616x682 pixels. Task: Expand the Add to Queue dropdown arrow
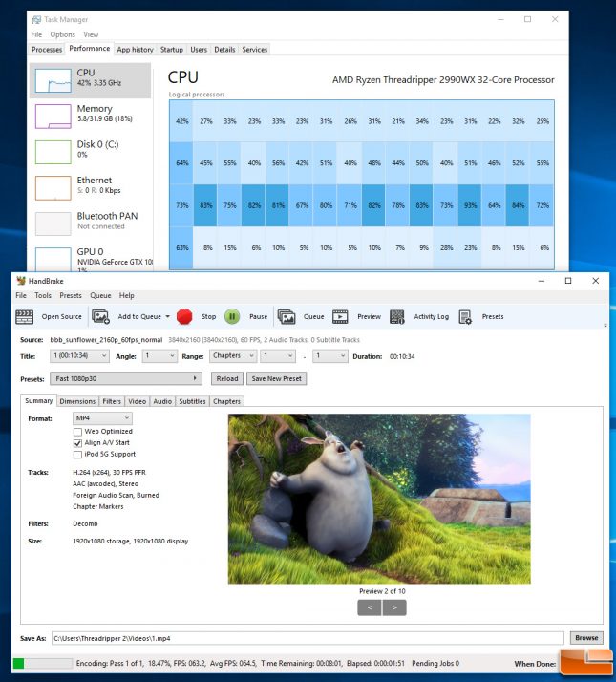(x=168, y=317)
